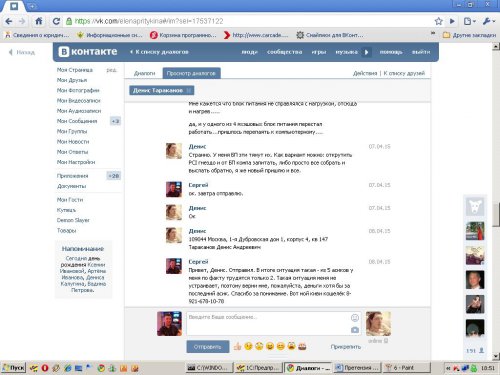Go to the browser home page
Viewport: 500px width, 375px height.
(39, 21)
